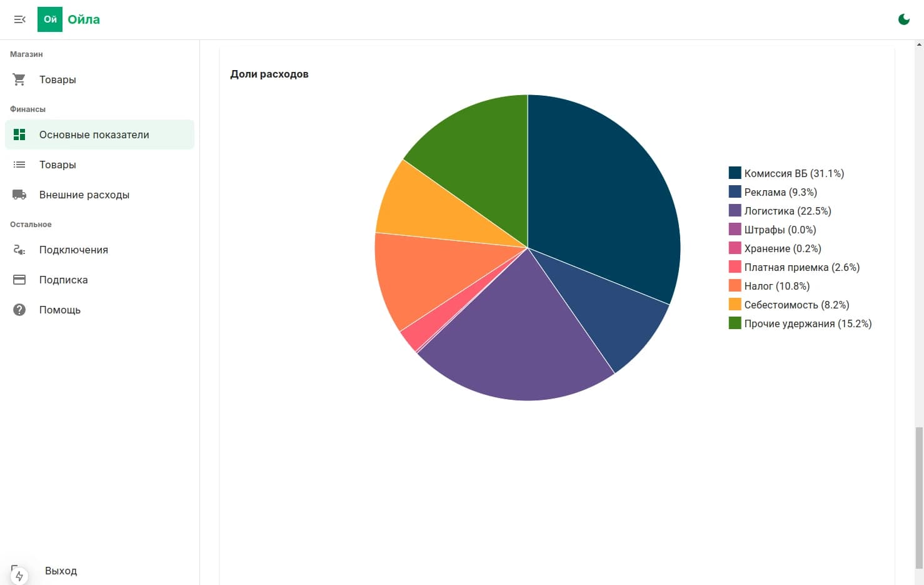The width and height of the screenshot is (924, 585).
Task: Collapse the sidebar with the menu icon
Action: 19,19
